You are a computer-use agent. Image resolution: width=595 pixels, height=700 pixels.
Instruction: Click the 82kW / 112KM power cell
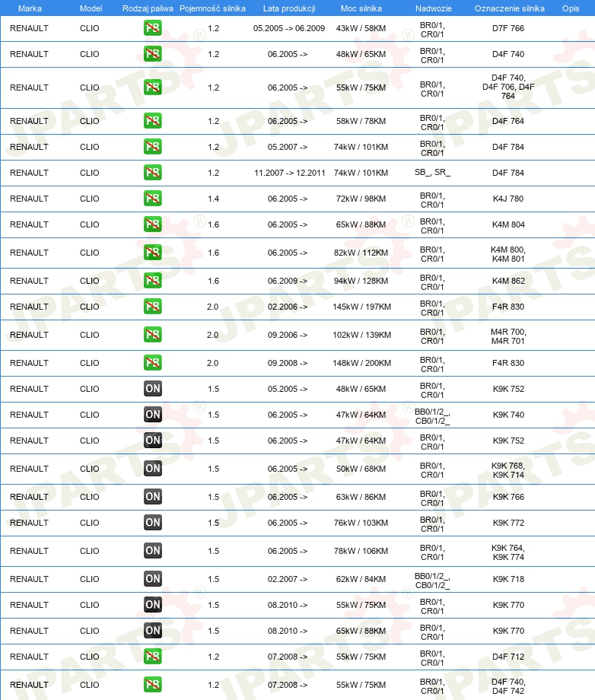pyautogui.click(x=361, y=253)
